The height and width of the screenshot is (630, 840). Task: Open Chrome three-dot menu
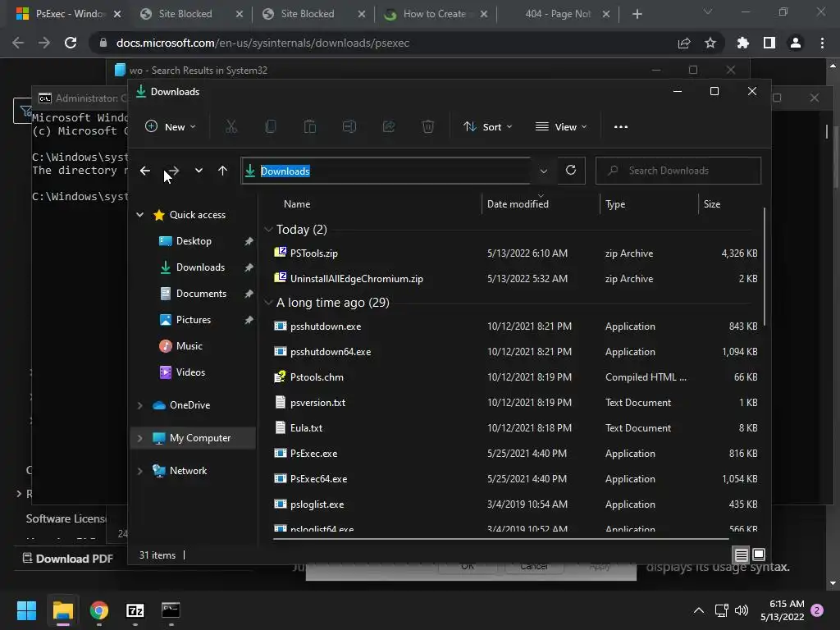click(822, 43)
